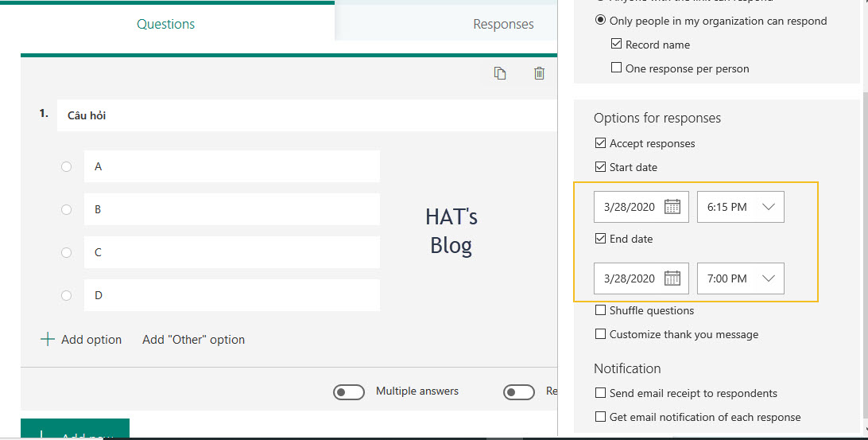This screenshot has height=440, width=868.
Task: Copy question using the duplicate icon
Action: pos(500,73)
